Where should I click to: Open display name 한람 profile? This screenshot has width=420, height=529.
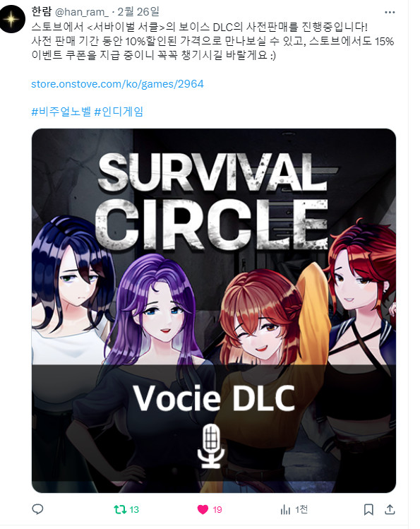point(42,11)
